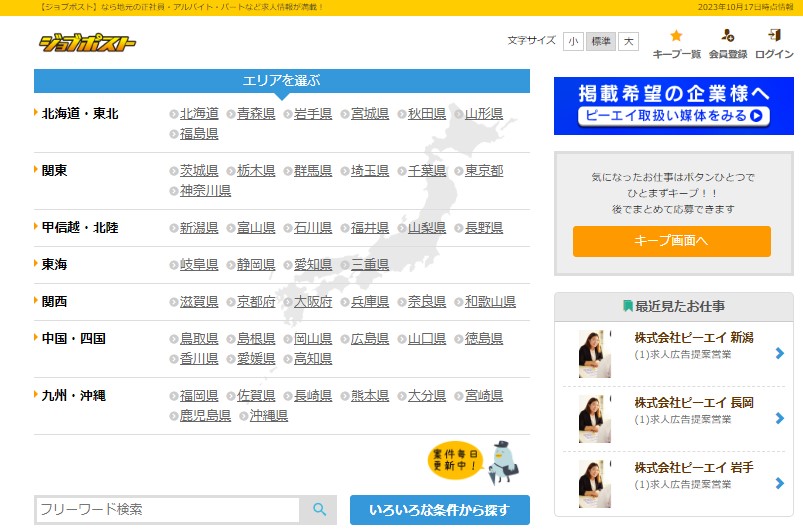The image size is (803, 532).
Task: Click the arrow beside 株式会社ピーエイ 新潟
Action: (779, 353)
